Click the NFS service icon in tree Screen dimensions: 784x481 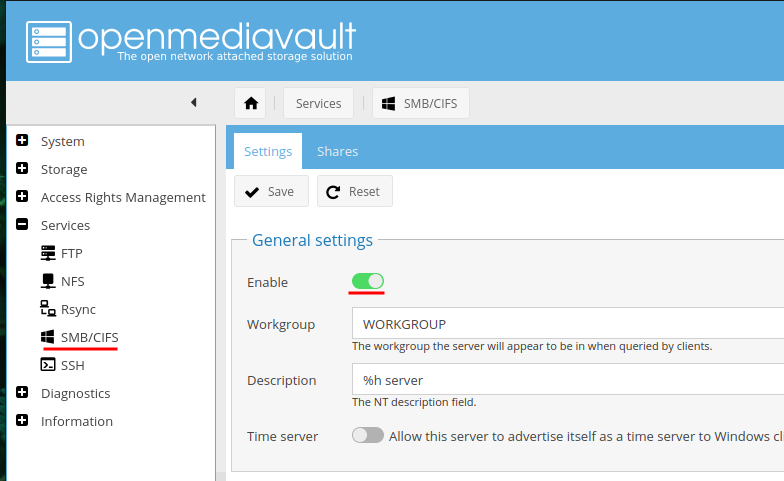pos(48,282)
